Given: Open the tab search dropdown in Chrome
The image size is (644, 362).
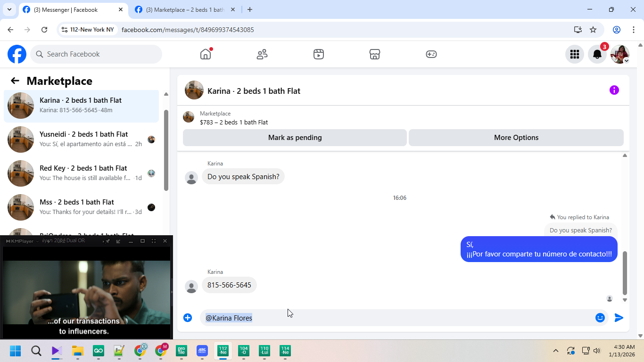Looking at the screenshot, I should (9, 9).
